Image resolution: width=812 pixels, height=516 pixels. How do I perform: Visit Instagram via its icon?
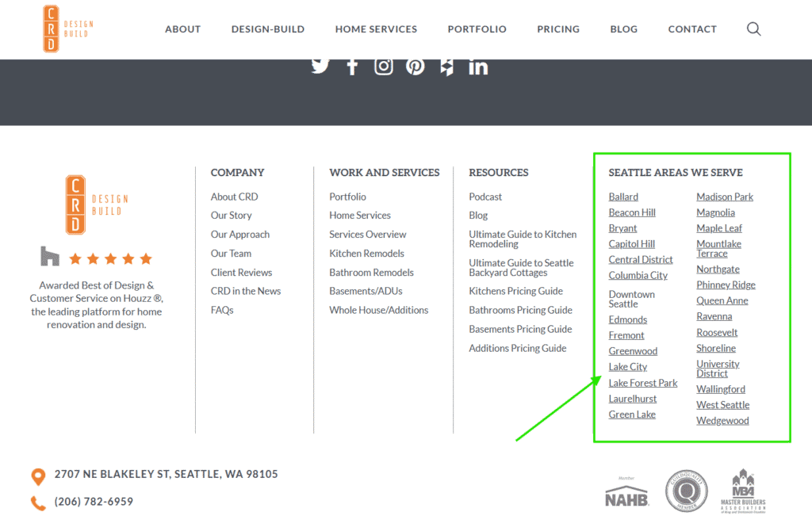384,67
